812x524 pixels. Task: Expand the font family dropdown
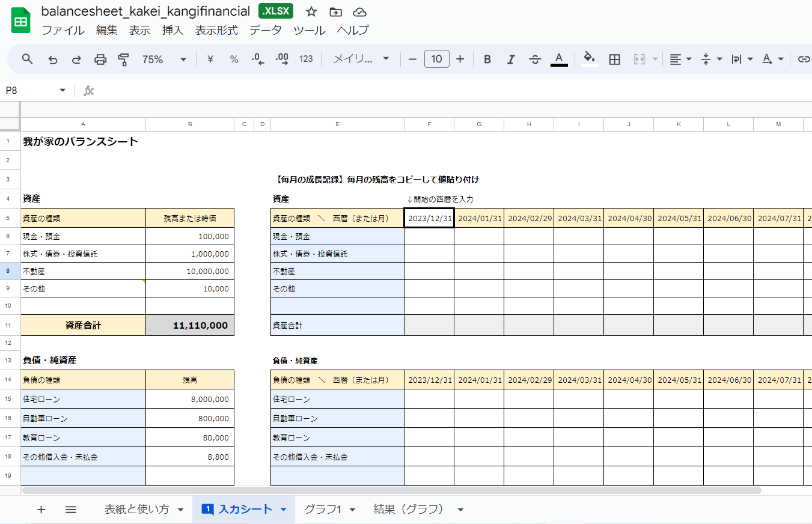[x=361, y=59]
